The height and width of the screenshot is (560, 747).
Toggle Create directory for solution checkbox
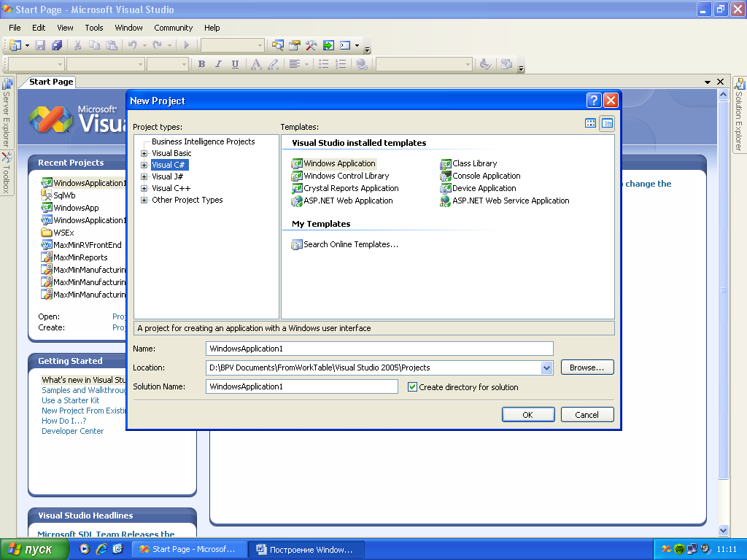coord(413,387)
